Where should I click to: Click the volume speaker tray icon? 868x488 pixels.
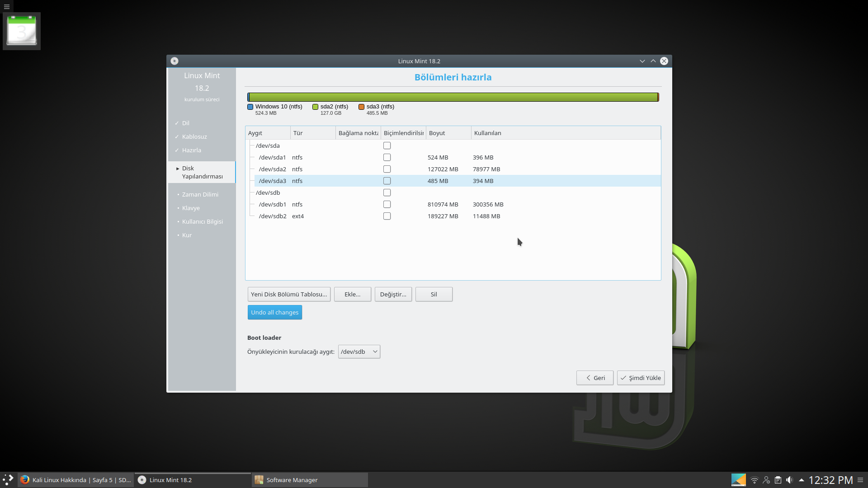[x=789, y=480]
